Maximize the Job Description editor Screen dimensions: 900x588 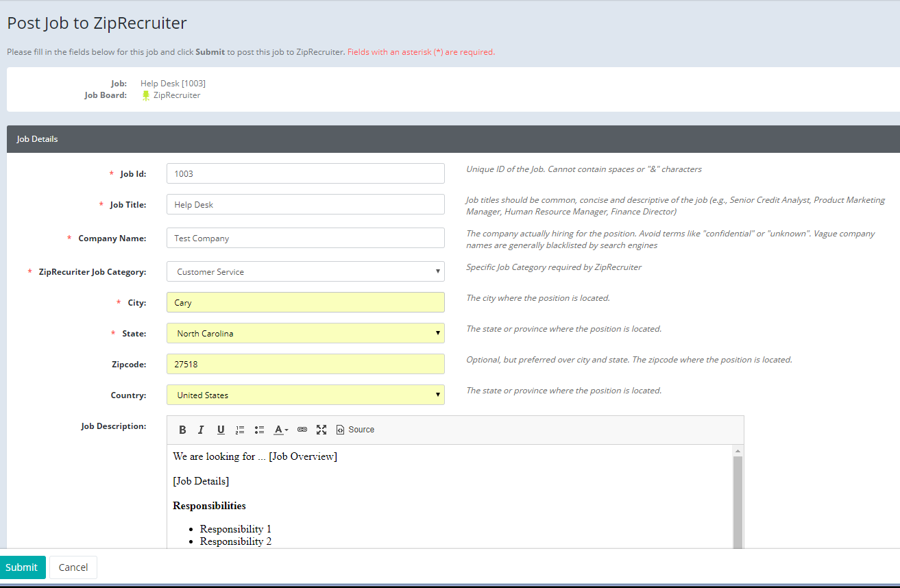[321, 430]
